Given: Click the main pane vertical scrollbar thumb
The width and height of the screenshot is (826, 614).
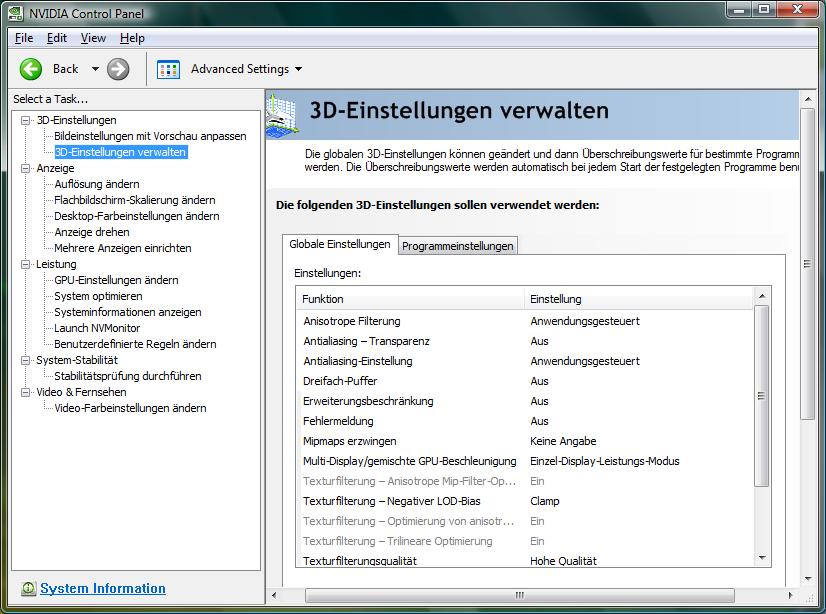Looking at the screenshot, I should click(808, 264).
